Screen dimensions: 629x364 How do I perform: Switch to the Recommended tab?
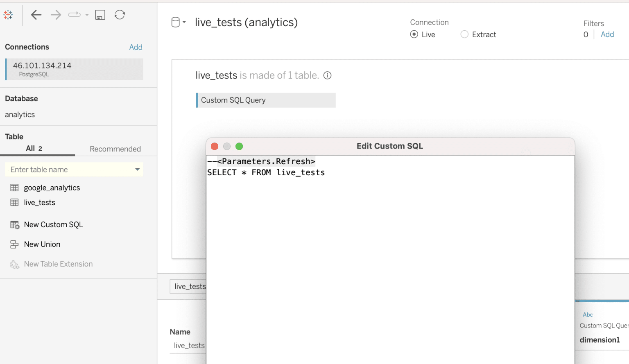point(115,149)
